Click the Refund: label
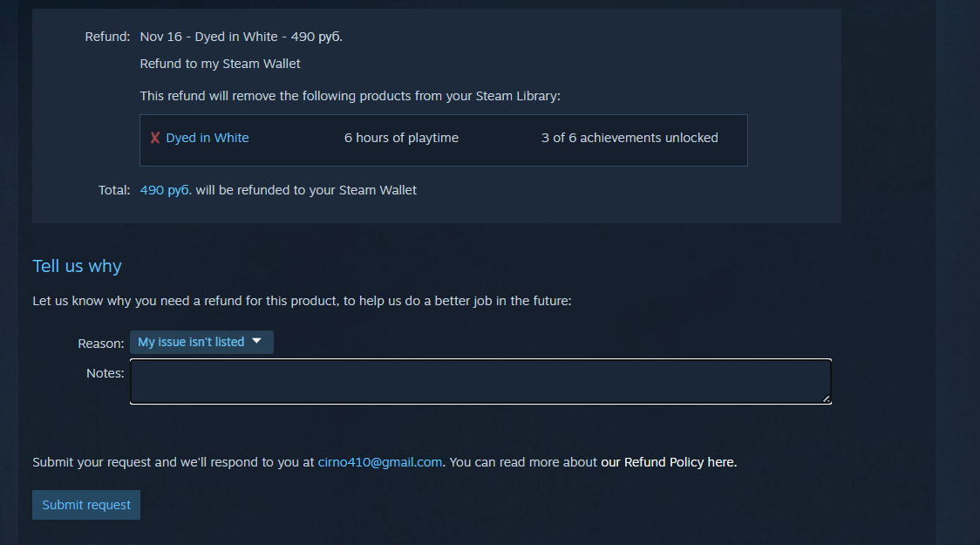 (x=107, y=37)
